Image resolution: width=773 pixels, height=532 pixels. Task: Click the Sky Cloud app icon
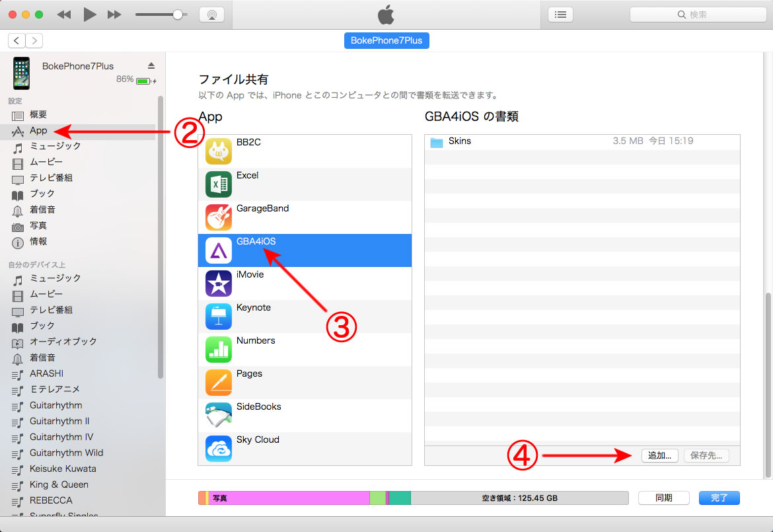coord(219,448)
